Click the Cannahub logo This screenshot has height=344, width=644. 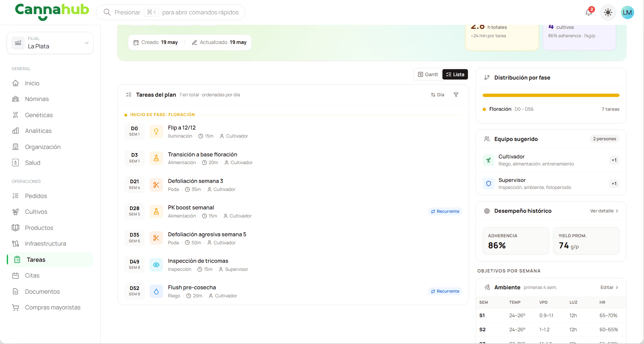click(x=52, y=12)
